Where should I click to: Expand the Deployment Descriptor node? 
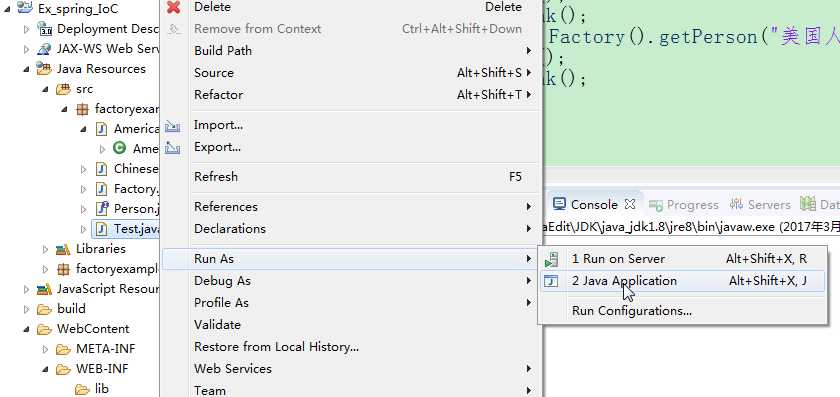coord(26,29)
